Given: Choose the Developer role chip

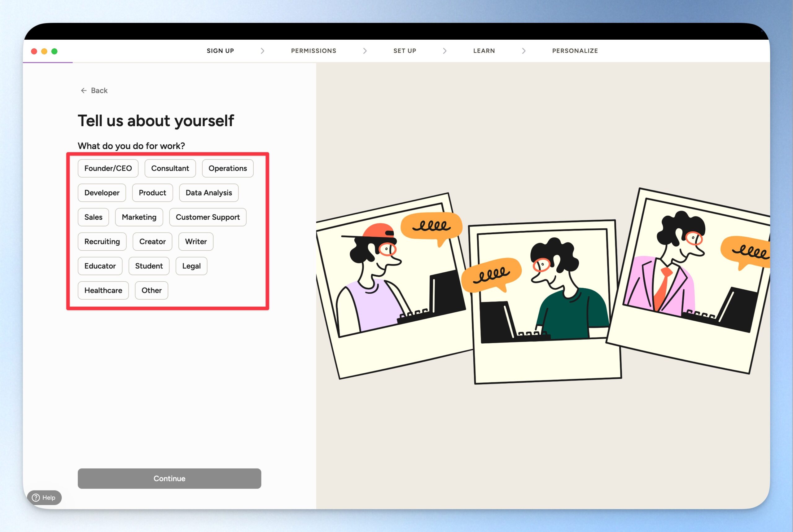Looking at the screenshot, I should pos(102,193).
